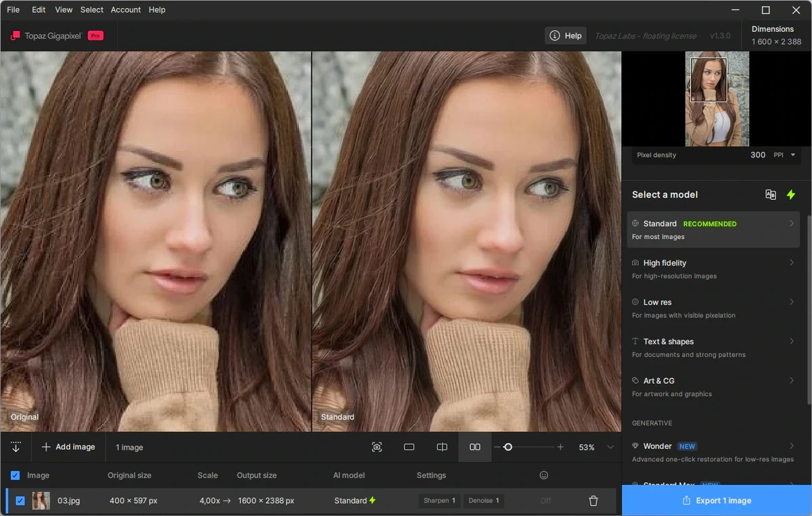Click the 4,00x scale value
The image size is (812, 516).
(211, 500)
